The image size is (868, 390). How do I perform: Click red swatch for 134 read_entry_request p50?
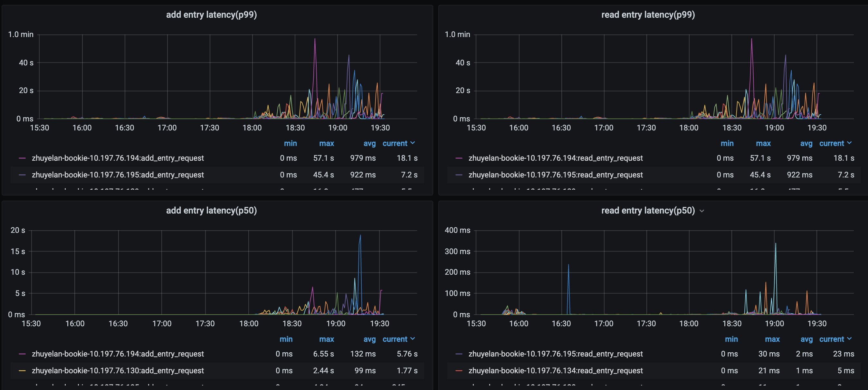(x=459, y=370)
